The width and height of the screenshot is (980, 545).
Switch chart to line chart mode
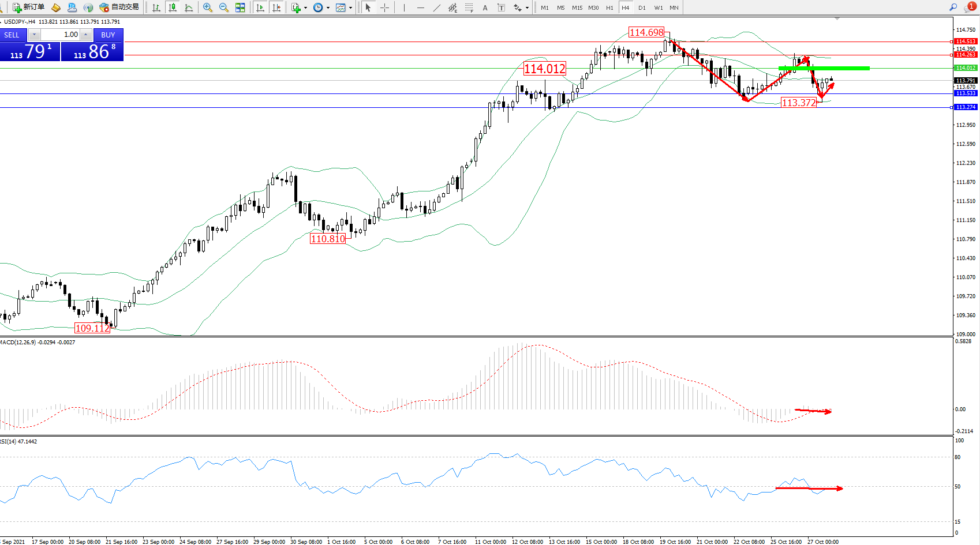click(x=189, y=7)
